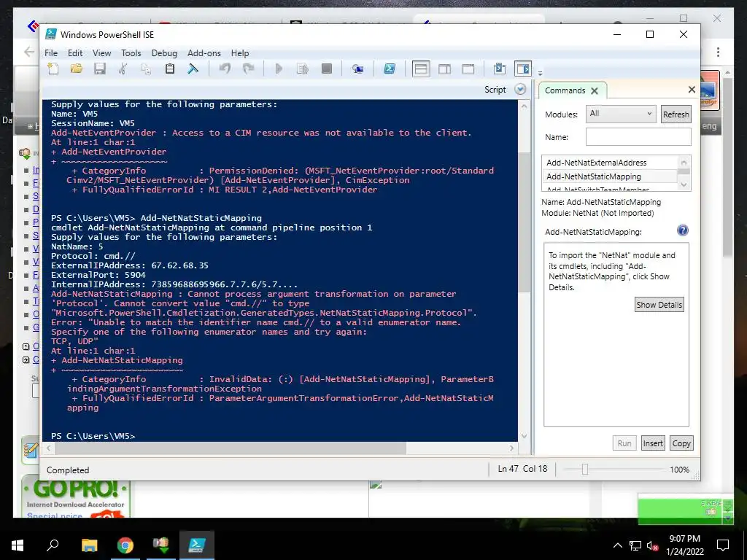Click the Redo arrow icon

pyautogui.click(x=248, y=69)
